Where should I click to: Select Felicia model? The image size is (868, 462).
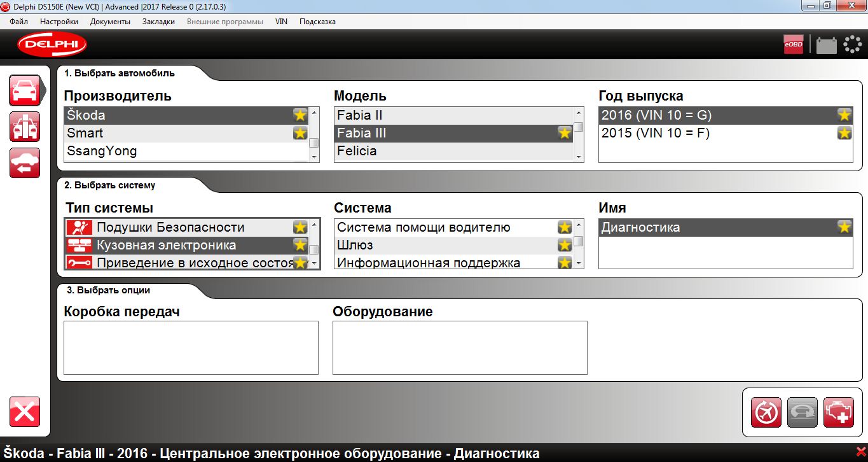453,151
